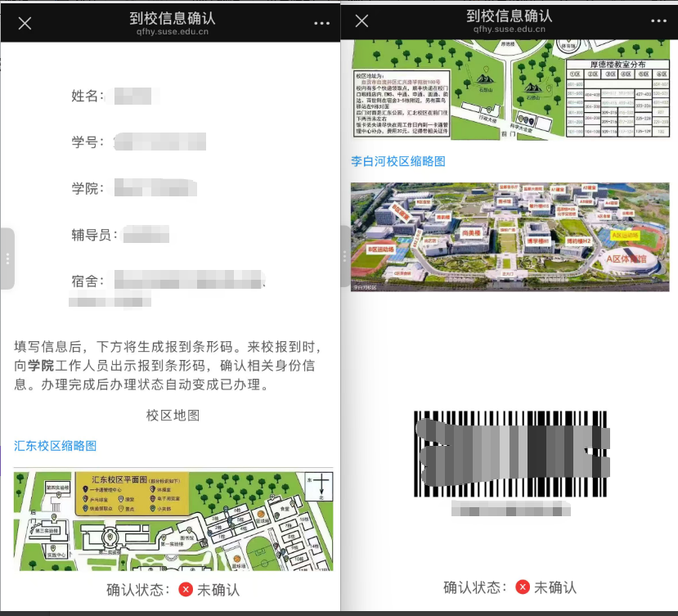Click qfhy.suse.edu.cn address on right page
This screenshot has height=616, width=678.
(510, 29)
